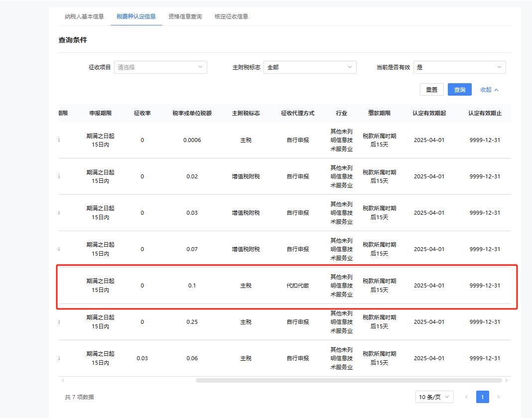The height and width of the screenshot is (418, 532).
Task: Click the 重置 button
Action: click(431, 90)
